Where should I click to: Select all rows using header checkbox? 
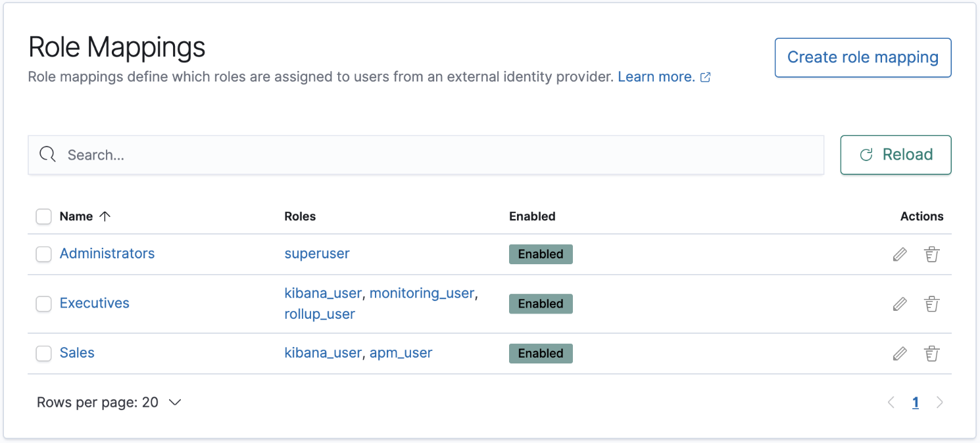coord(43,216)
